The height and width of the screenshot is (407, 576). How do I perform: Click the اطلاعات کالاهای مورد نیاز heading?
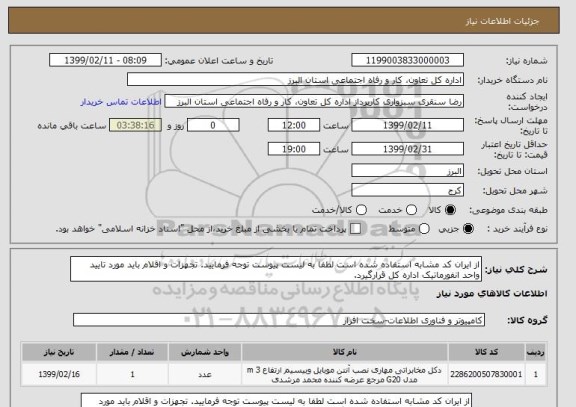[492, 293]
